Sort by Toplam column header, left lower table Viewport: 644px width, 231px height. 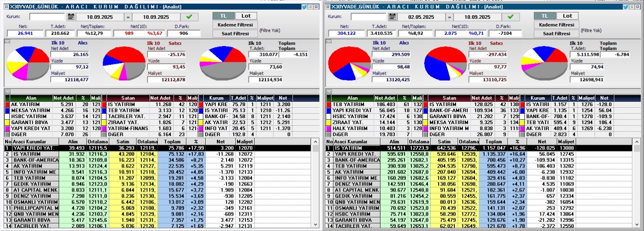click(172, 142)
